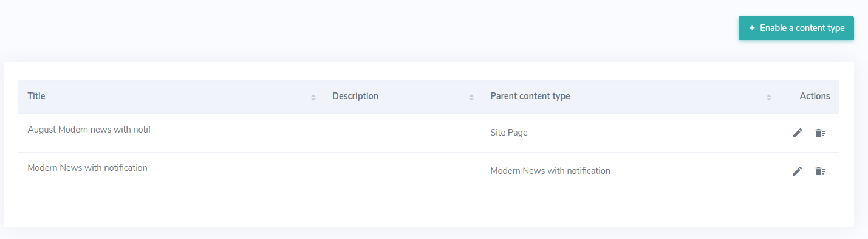Image resolution: width=868 pixels, height=239 pixels.
Task: Select the Title column header label
Action: pos(36,96)
